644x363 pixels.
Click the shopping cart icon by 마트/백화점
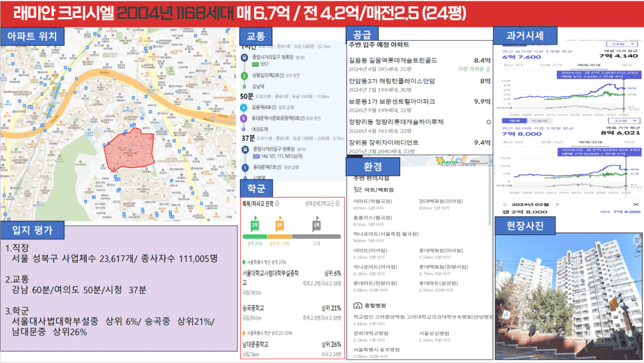[357, 190]
